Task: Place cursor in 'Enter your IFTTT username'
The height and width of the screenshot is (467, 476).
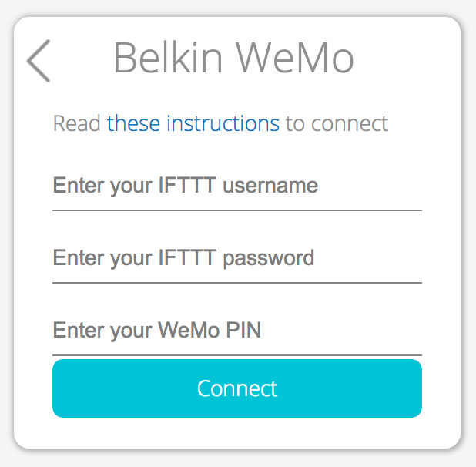Action: tap(236, 186)
